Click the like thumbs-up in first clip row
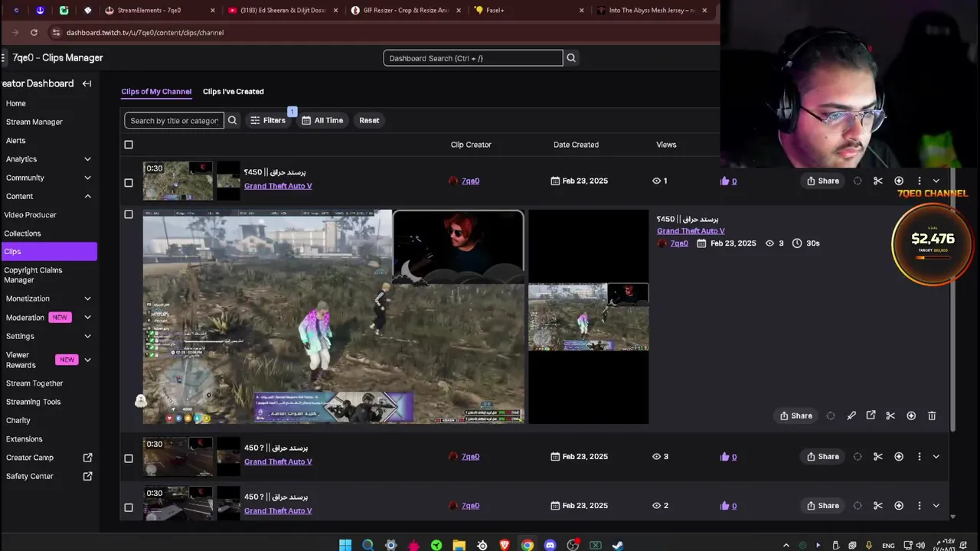The height and width of the screenshot is (551, 980). tap(725, 181)
